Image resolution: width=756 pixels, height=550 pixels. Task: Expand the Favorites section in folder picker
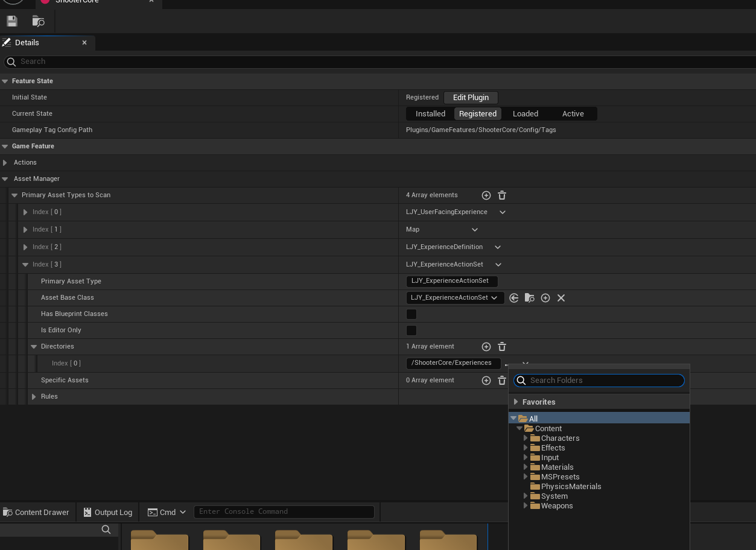pyautogui.click(x=516, y=402)
